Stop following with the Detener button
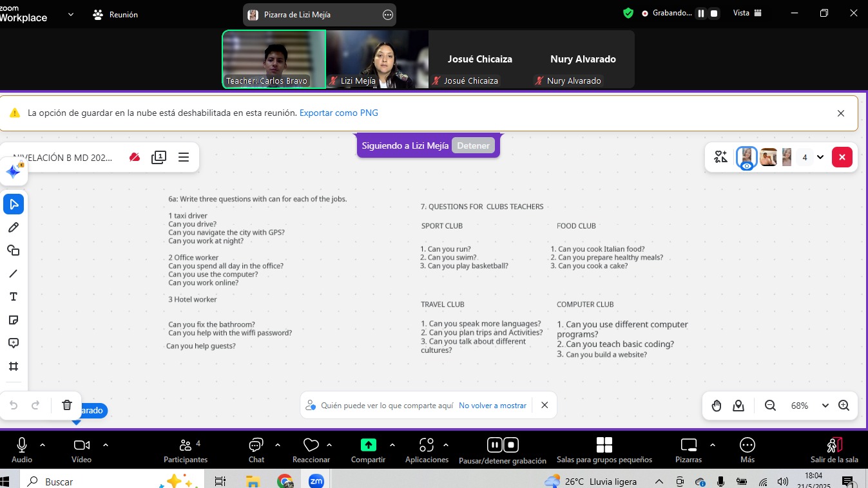The height and width of the screenshot is (488, 868). (474, 145)
